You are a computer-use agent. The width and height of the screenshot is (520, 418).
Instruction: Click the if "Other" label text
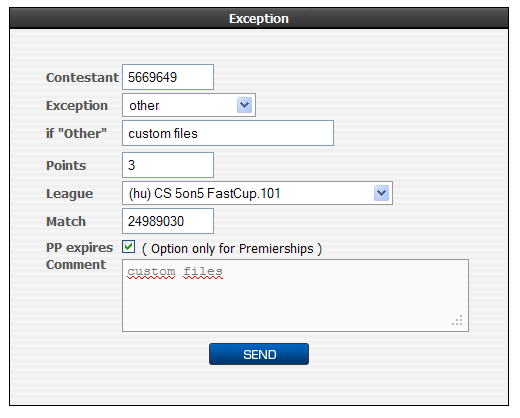coord(76,133)
